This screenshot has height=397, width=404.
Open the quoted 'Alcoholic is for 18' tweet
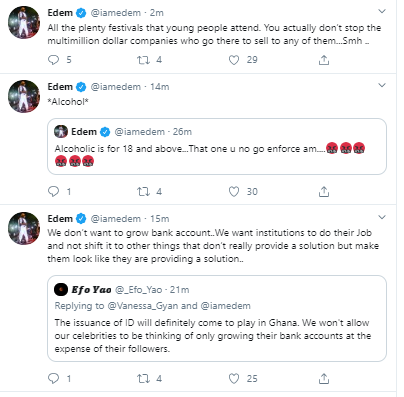click(x=217, y=146)
